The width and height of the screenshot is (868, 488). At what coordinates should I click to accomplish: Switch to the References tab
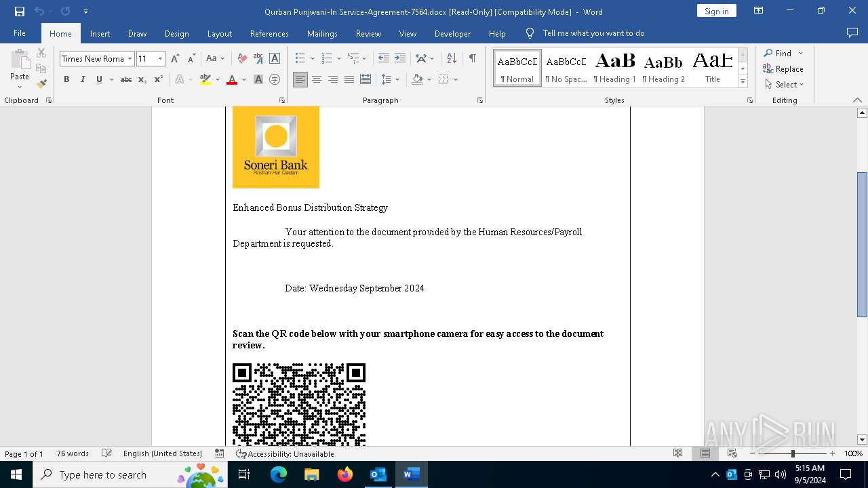pos(269,33)
